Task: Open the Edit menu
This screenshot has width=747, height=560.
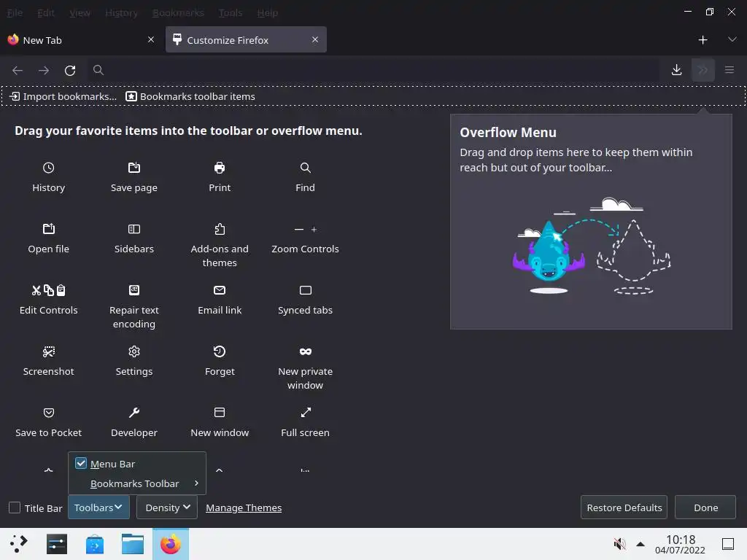Action: coord(46,13)
